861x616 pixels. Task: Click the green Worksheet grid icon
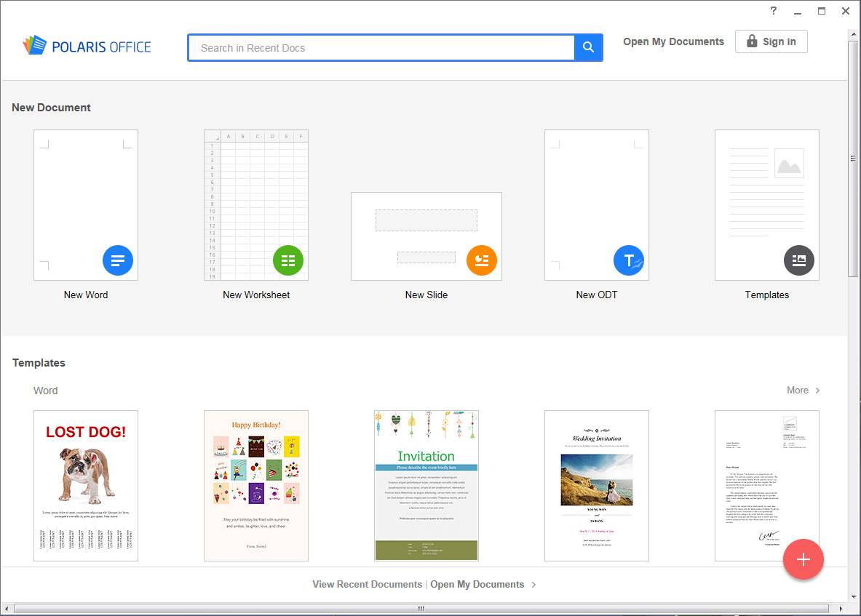[287, 260]
